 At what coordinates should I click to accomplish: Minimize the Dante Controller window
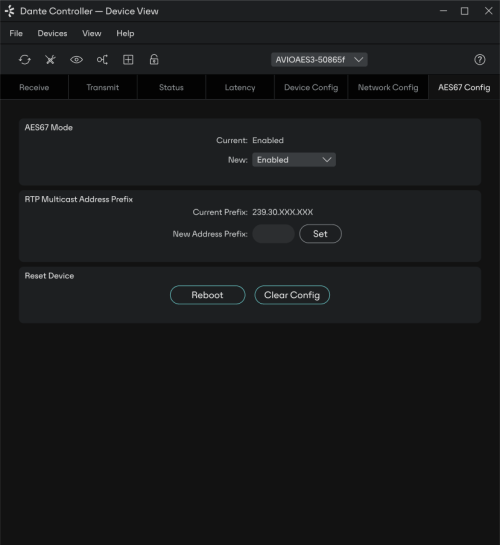(x=443, y=11)
